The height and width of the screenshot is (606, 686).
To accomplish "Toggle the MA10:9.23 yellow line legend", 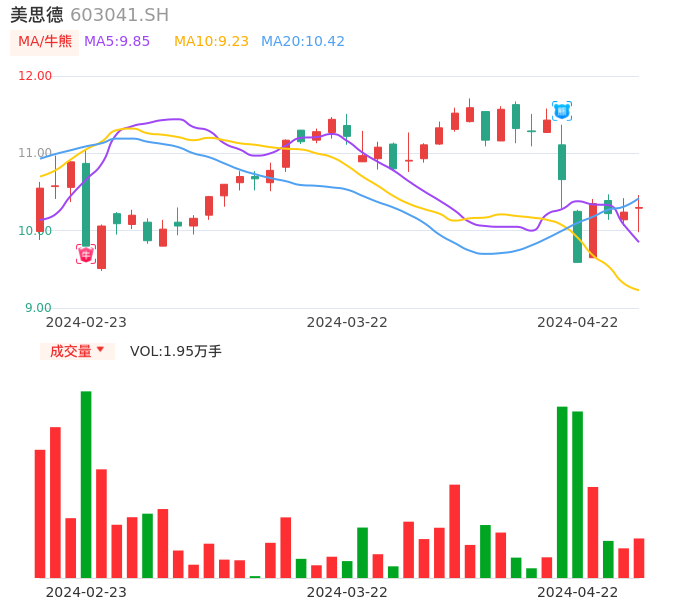I will [211, 42].
